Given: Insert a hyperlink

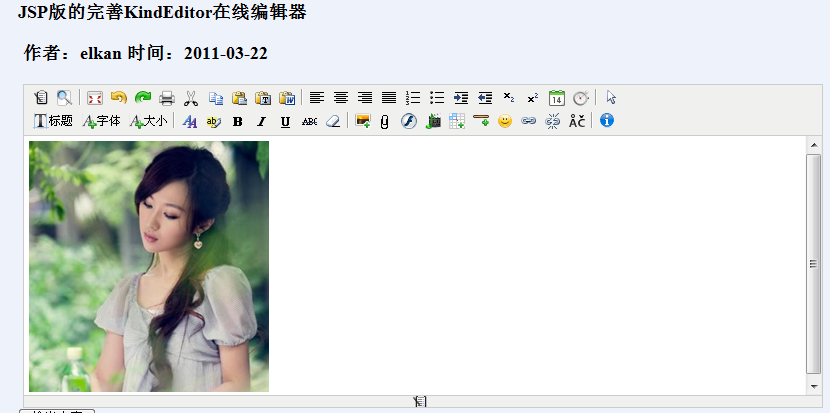Looking at the screenshot, I should coord(529,121).
